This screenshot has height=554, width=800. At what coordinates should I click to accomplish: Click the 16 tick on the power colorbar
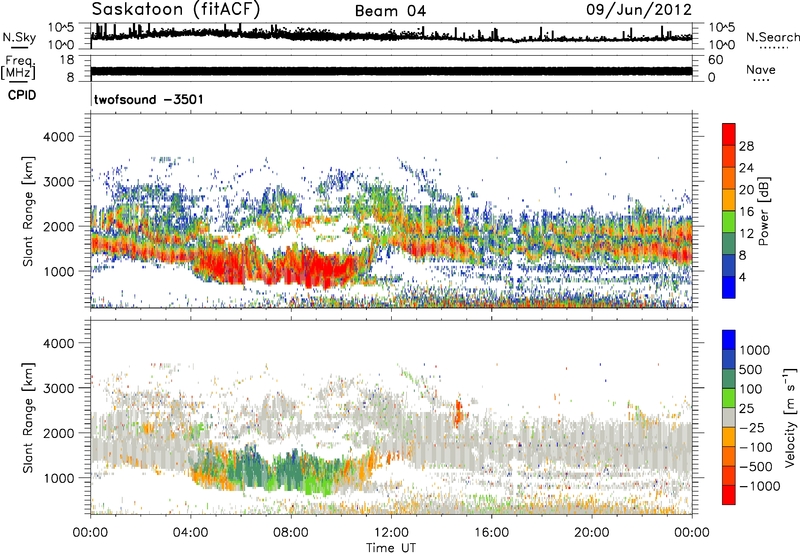[x=746, y=212]
